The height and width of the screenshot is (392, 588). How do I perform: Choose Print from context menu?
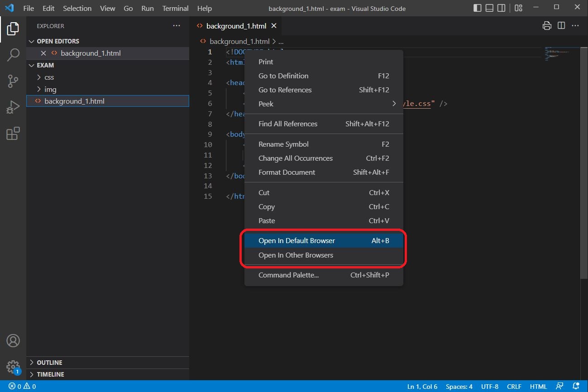click(324, 62)
